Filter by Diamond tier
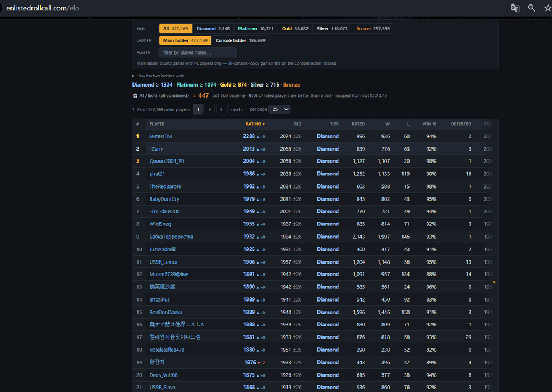The height and width of the screenshot is (392, 552). click(213, 29)
